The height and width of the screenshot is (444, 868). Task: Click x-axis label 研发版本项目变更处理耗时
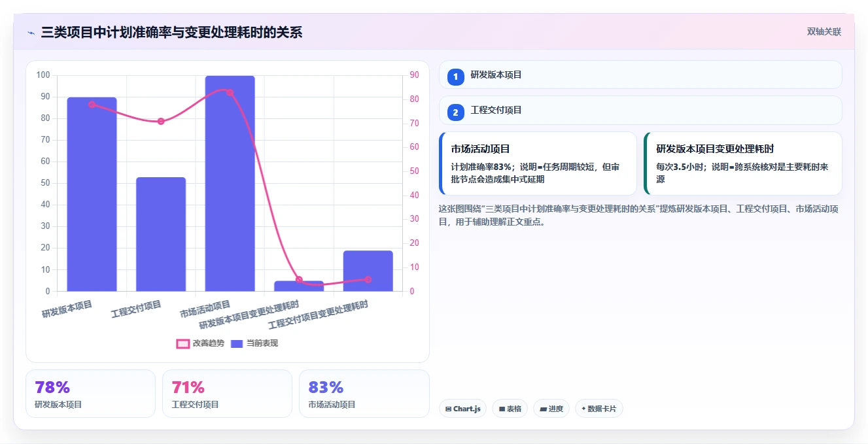tap(249, 315)
